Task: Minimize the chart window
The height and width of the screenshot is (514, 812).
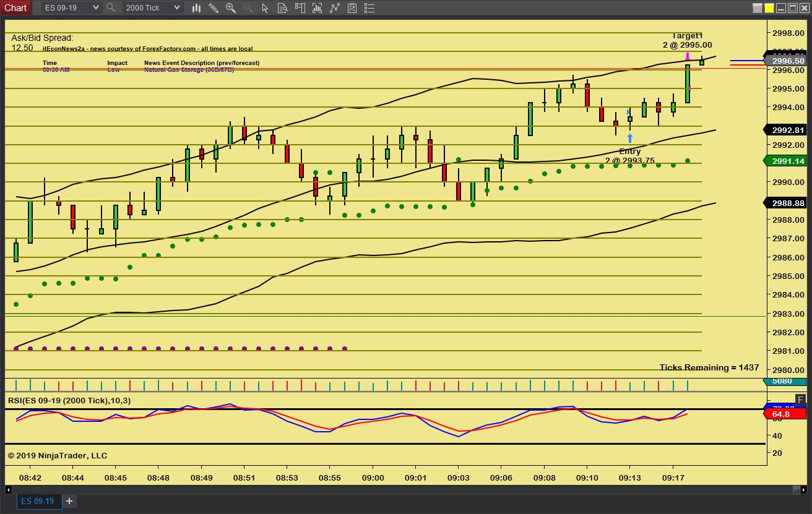Action: 781,8
